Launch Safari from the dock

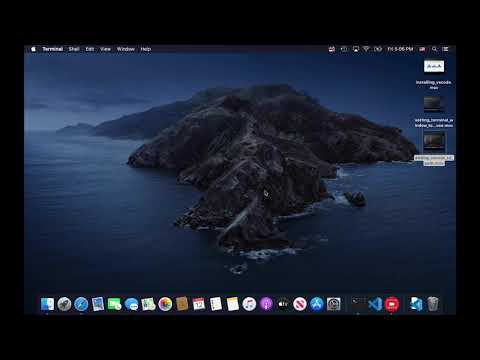point(81,304)
